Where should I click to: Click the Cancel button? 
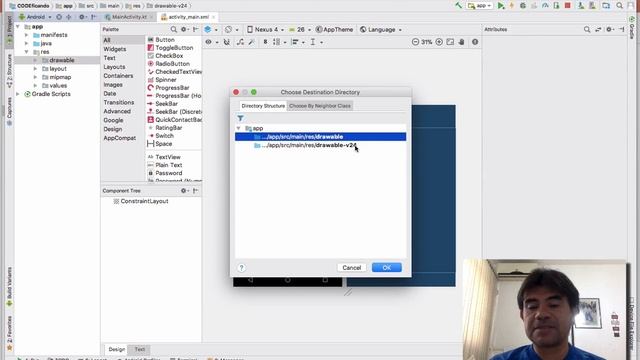point(351,268)
